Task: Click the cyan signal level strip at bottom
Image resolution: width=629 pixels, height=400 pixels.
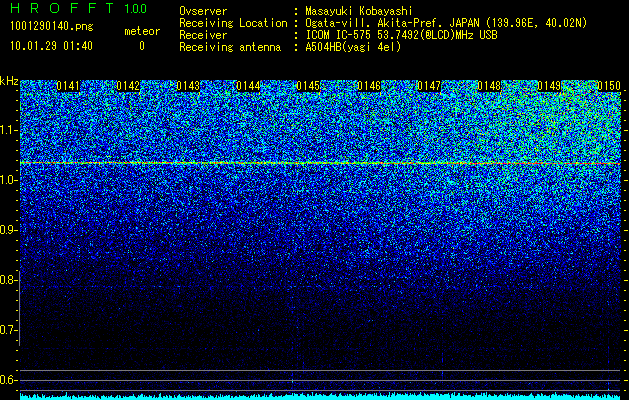Action: click(320, 397)
